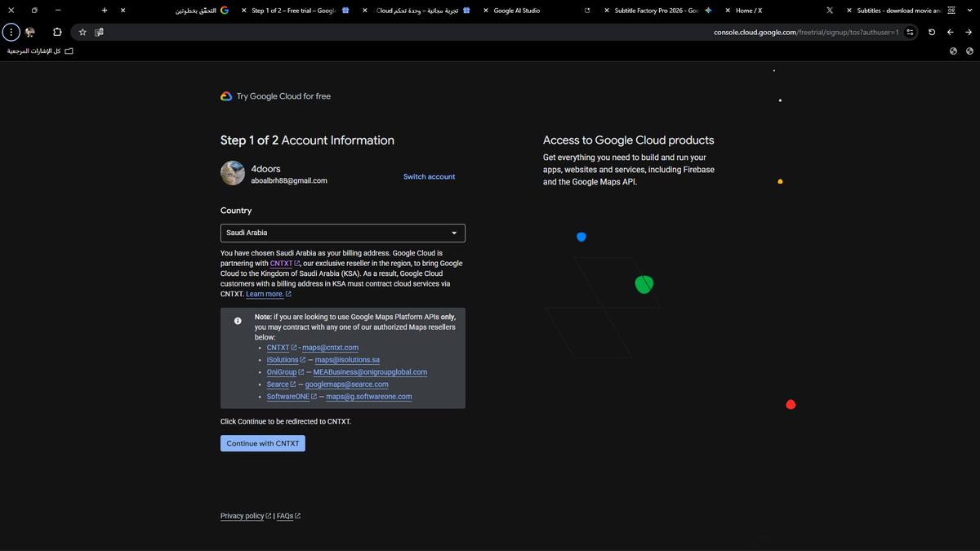Open CNTXT reseller link in Note list

[x=282, y=348]
